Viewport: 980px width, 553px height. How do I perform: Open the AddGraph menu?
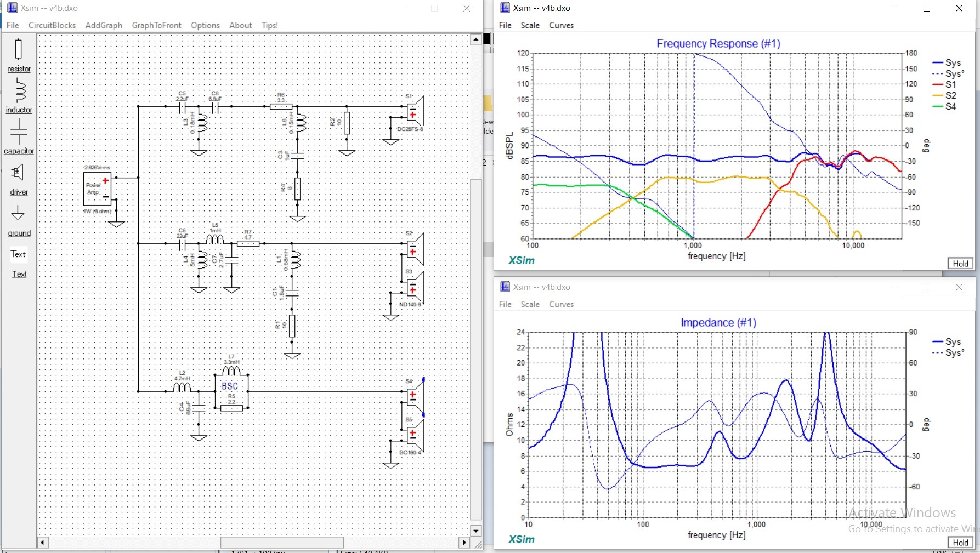tap(104, 25)
